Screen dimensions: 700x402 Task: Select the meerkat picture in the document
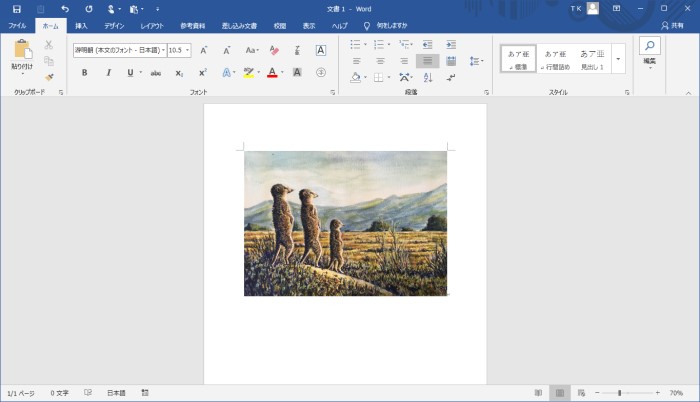(345, 223)
